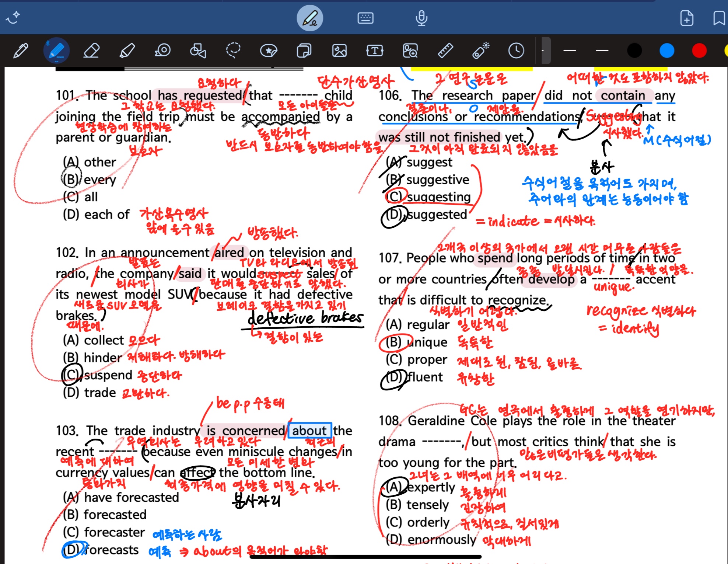The width and height of the screenshot is (728, 564).
Task: Choose the lasso selection tool
Action: pos(233,51)
